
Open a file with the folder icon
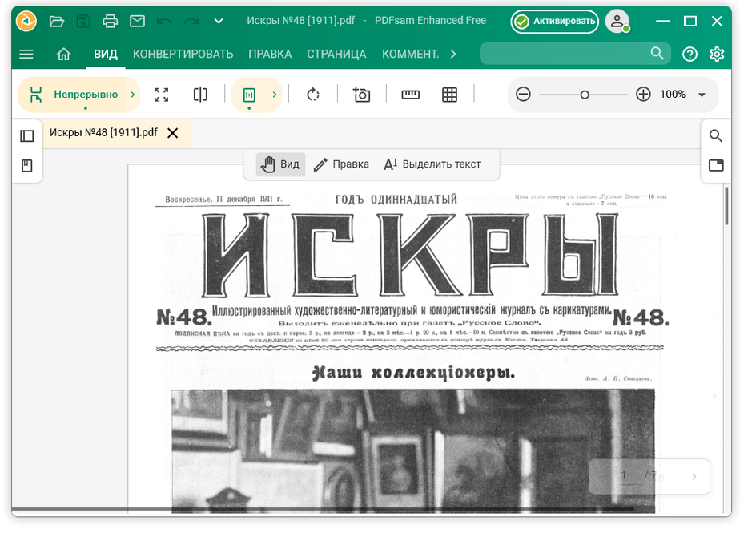point(57,21)
